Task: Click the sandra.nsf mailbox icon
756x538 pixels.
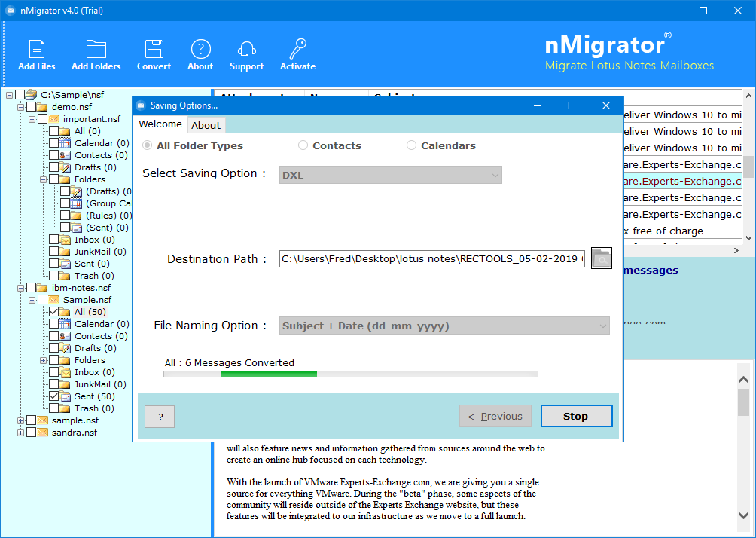Action: [x=42, y=433]
